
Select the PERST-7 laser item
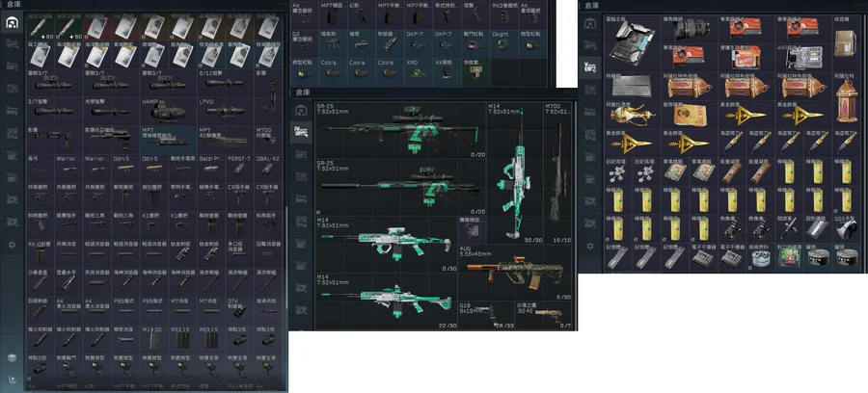[240, 168]
